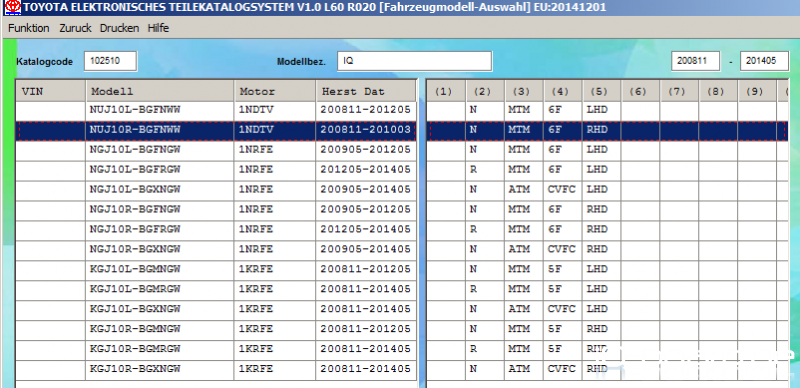Click LHD cell in KGJ10L-BGMRGW's row
800x388 pixels.
(x=602, y=289)
